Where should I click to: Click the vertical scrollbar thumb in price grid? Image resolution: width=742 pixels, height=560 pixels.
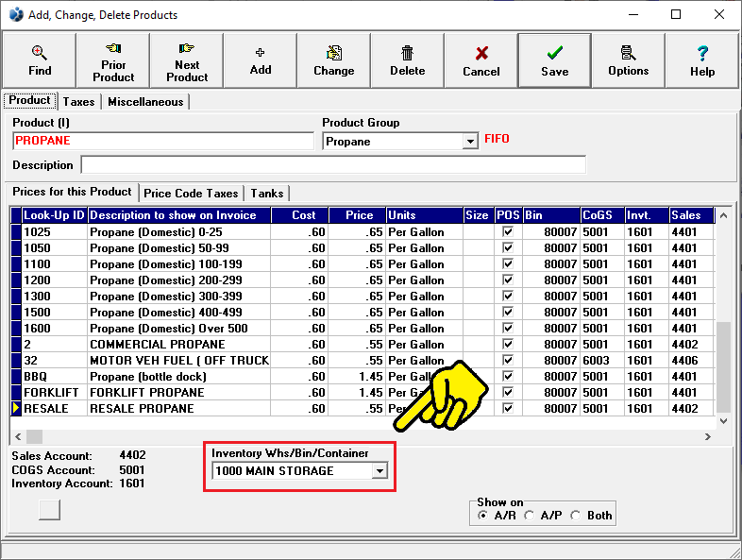click(724, 368)
